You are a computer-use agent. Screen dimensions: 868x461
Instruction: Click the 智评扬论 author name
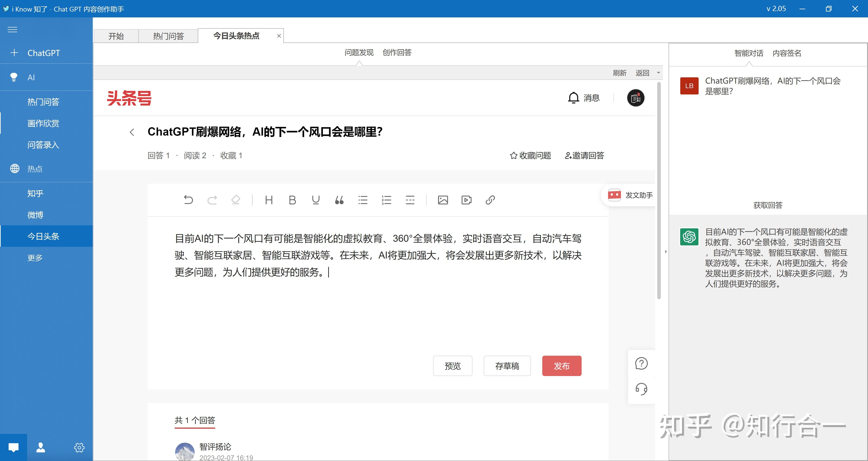tap(215, 447)
